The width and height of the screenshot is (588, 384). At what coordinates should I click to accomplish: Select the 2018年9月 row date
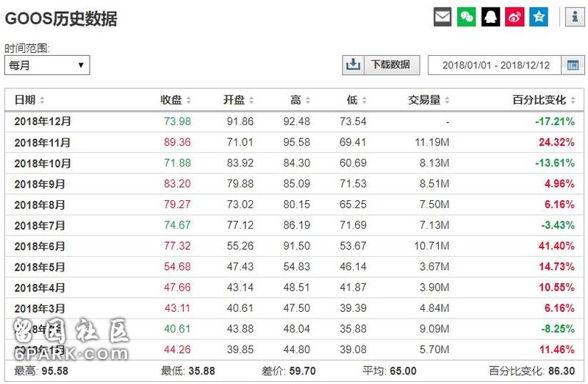click(x=40, y=184)
